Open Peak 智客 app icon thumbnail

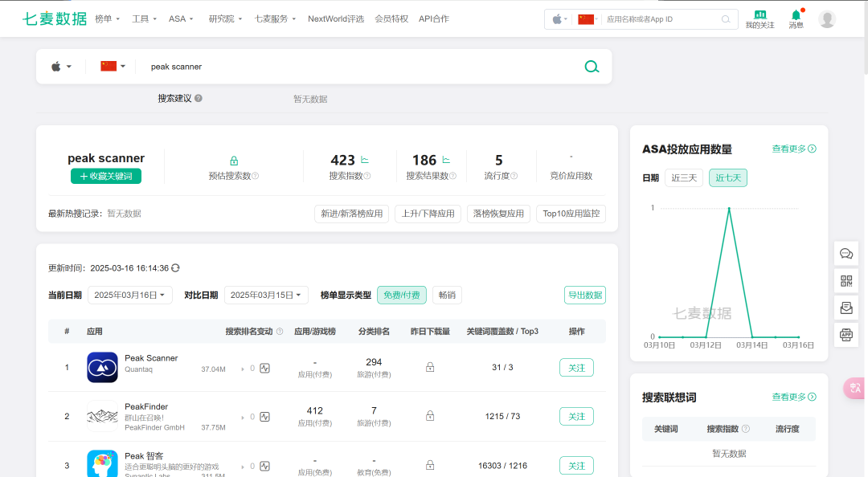point(102,463)
